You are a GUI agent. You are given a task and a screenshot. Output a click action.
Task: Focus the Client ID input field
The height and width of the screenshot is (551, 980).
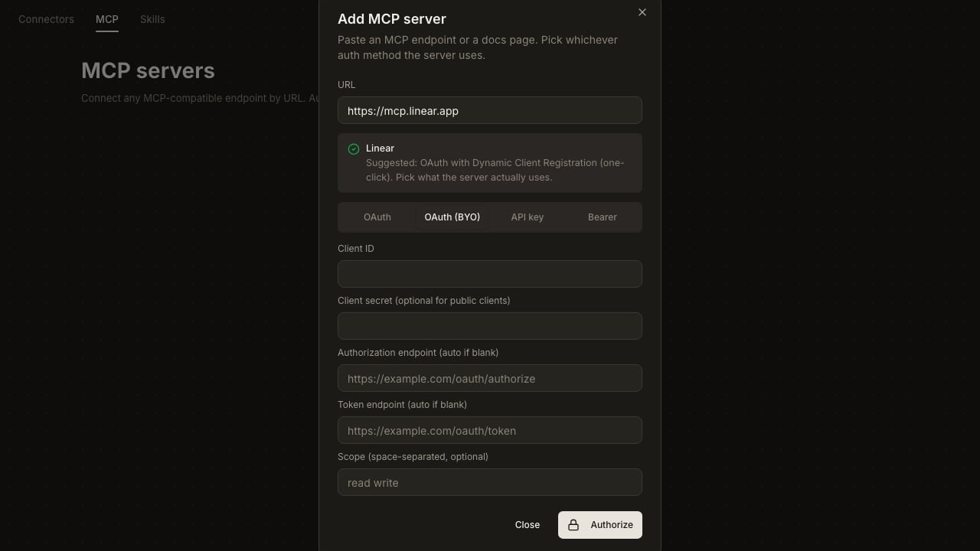pyautogui.click(x=490, y=274)
